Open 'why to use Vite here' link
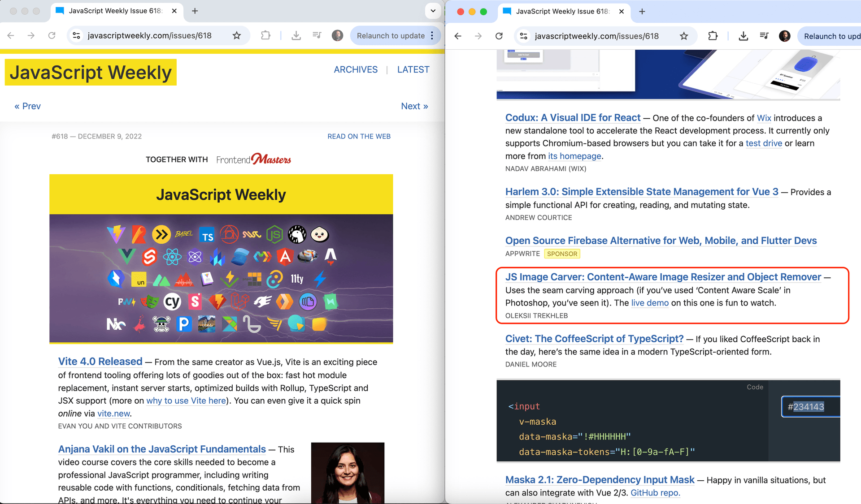861x504 pixels. coord(186,401)
